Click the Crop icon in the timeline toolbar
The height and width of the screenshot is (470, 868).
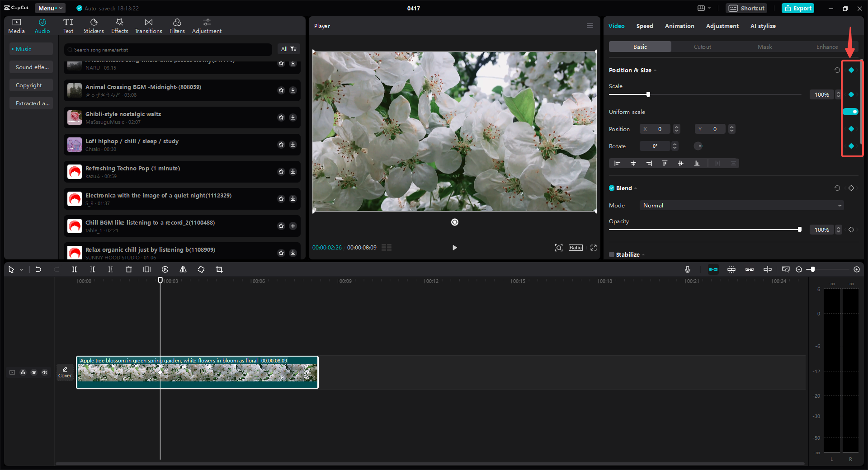[x=219, y=269]
